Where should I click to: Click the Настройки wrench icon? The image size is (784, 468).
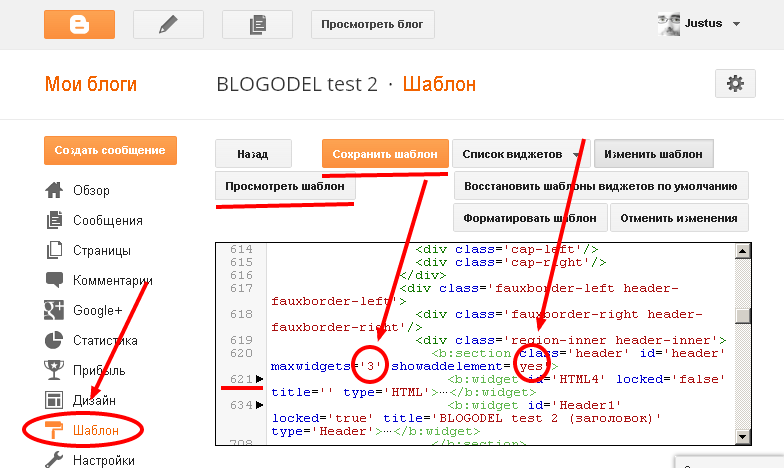[x=55, y=460]
